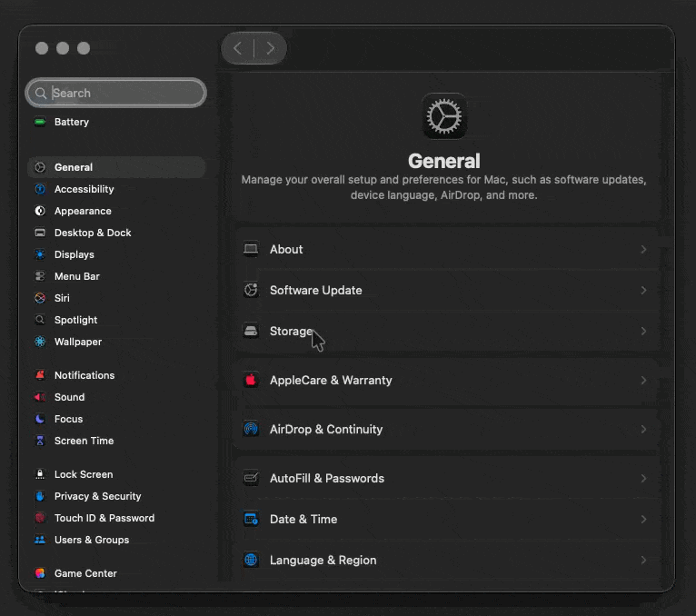696x616 pixels.
Task: Expand the About row chevron
Action: coord(643,250)
